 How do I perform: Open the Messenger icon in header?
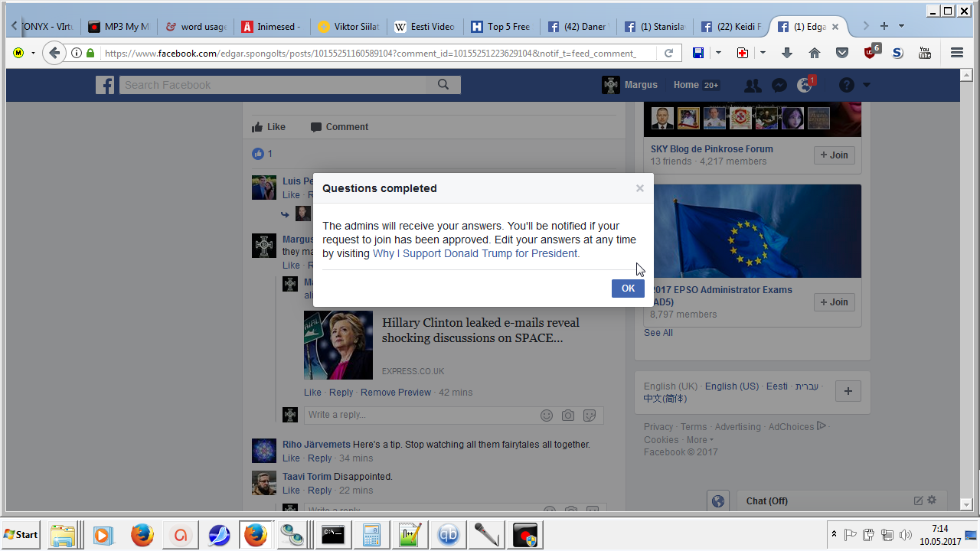pos(779,85)
